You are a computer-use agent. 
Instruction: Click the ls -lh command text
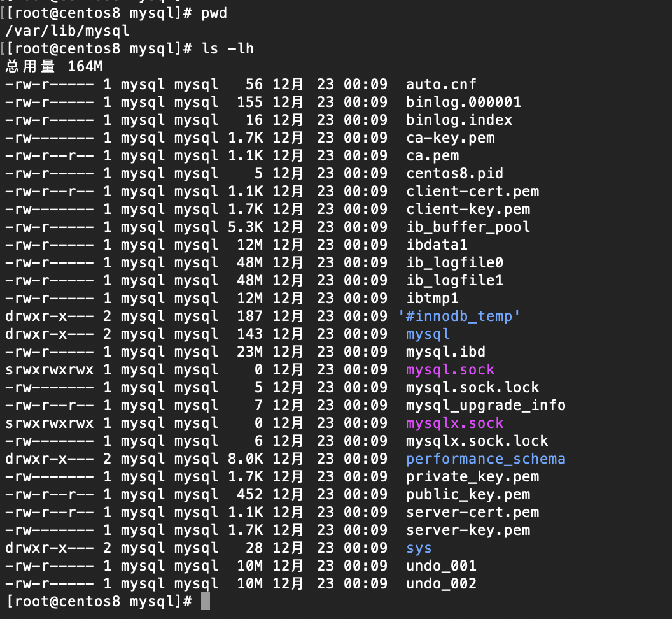[228, 48]
